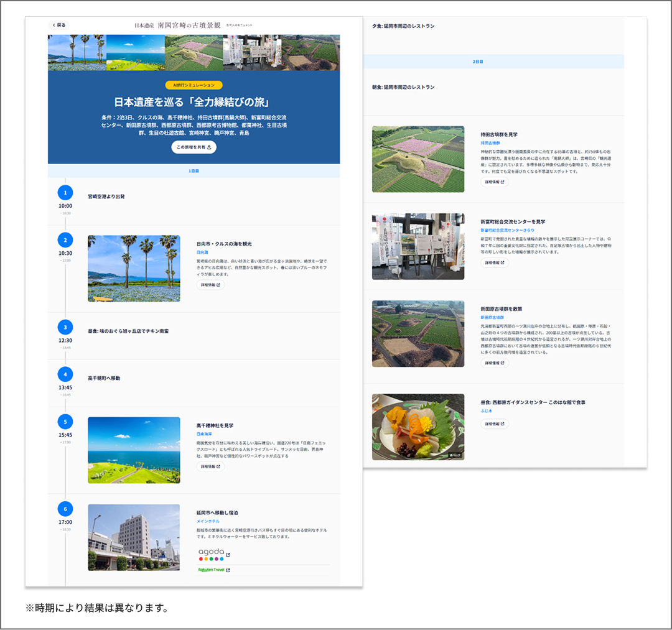Select timeline step 6 circle marker

tap(65, 509)
